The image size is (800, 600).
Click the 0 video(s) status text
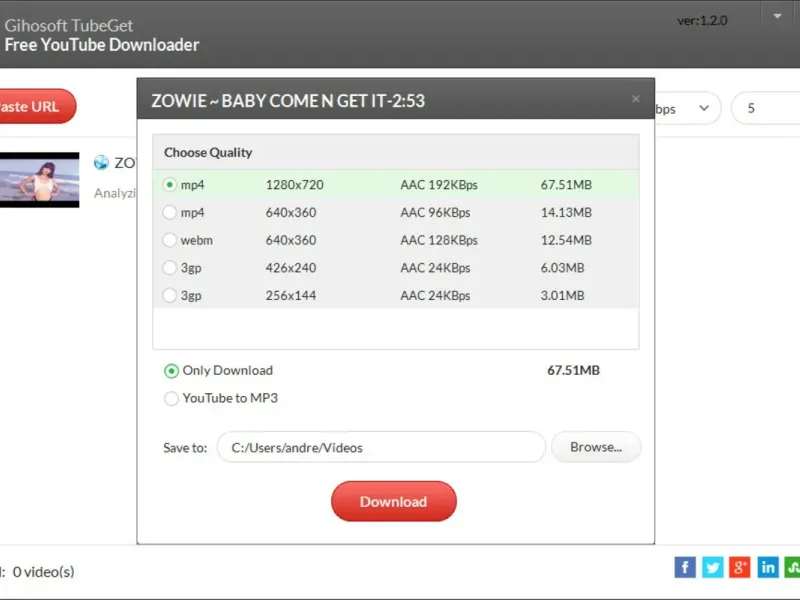point(43,572)
